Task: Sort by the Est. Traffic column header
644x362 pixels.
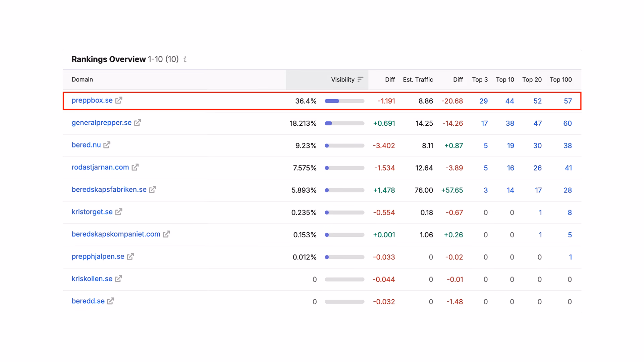Action: click(x=418, y=79)
